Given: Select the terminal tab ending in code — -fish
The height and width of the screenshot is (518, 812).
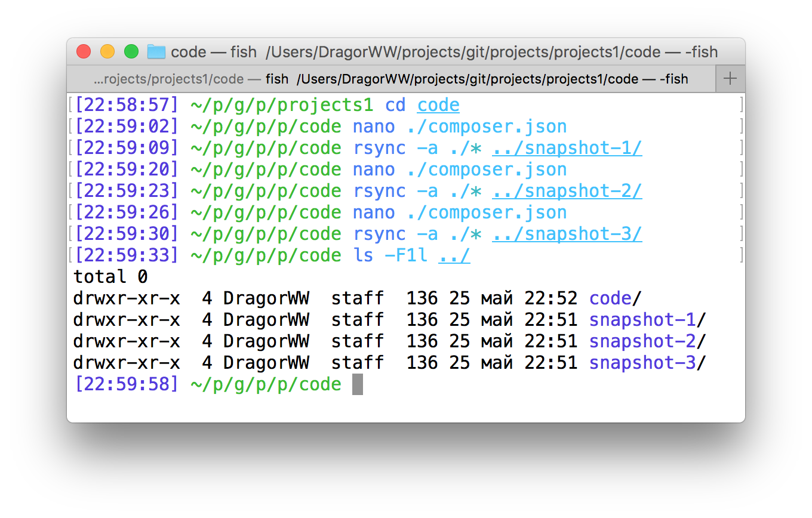Looking at the screenshot, I should tap(391, 79).
